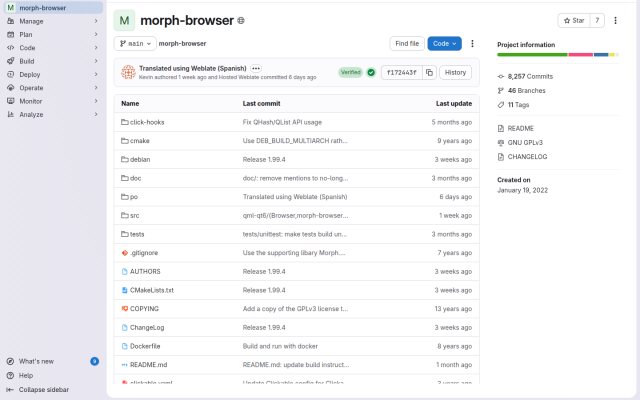Open the cmake folder
The width and height of the screenshot is (640, 400).
[x=140, y=141]
